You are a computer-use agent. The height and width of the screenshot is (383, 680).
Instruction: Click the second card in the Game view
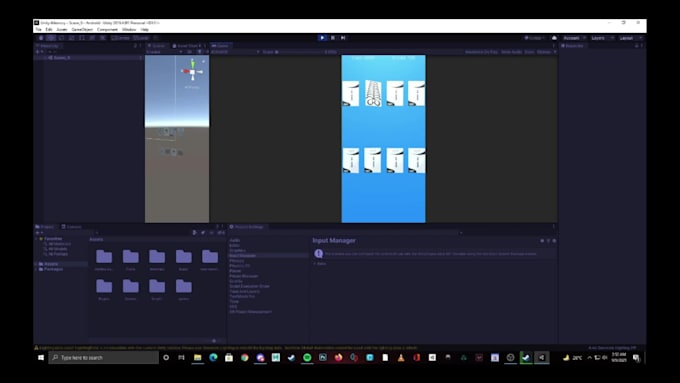click(x=373, y=93)
